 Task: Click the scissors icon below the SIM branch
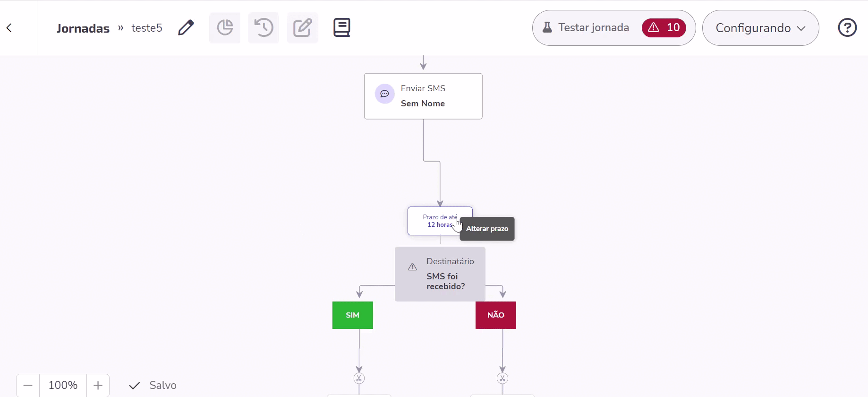pos(359,378)
